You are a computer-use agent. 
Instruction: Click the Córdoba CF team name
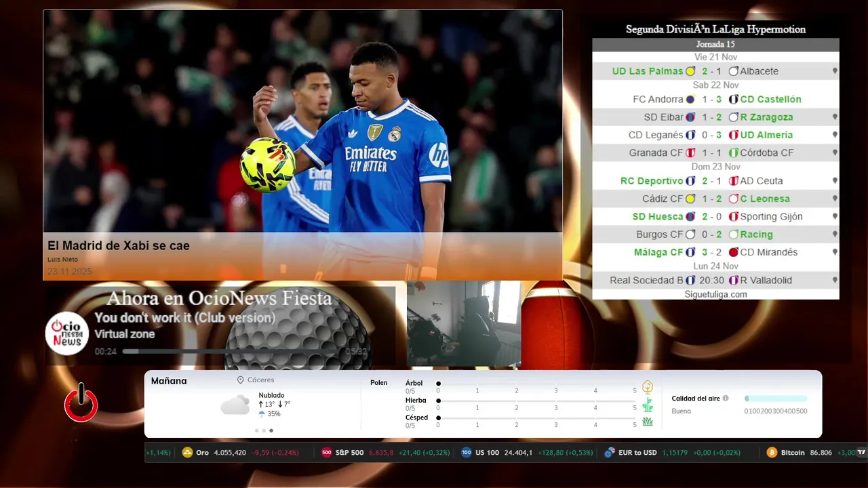(x=766, y=153)
